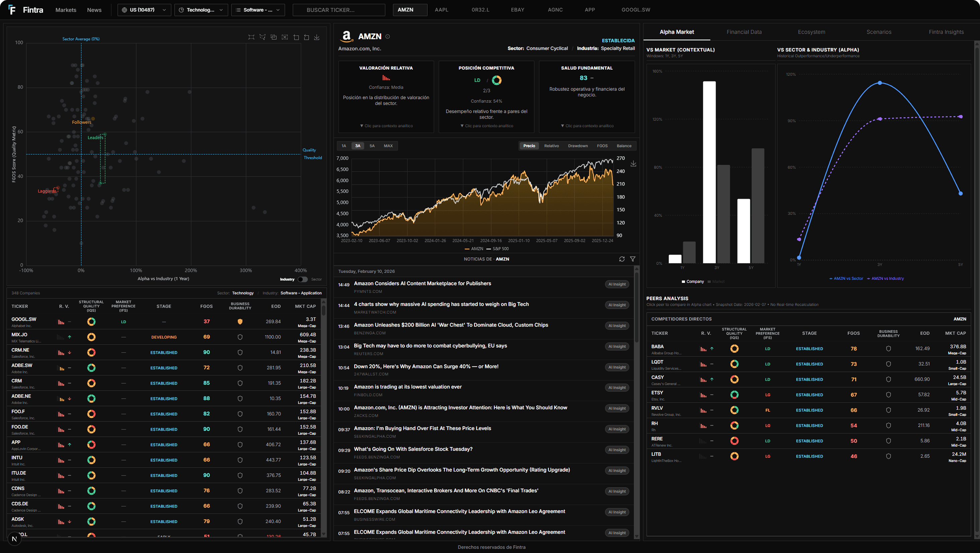Click the business durability shield for GOOGL.SW

[240, 321]
